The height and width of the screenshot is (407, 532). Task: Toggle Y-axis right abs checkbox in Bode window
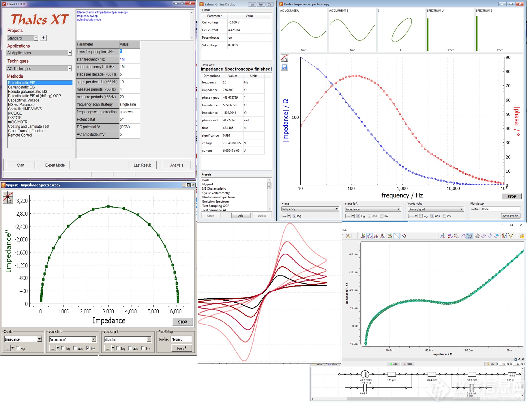point(432,216)
